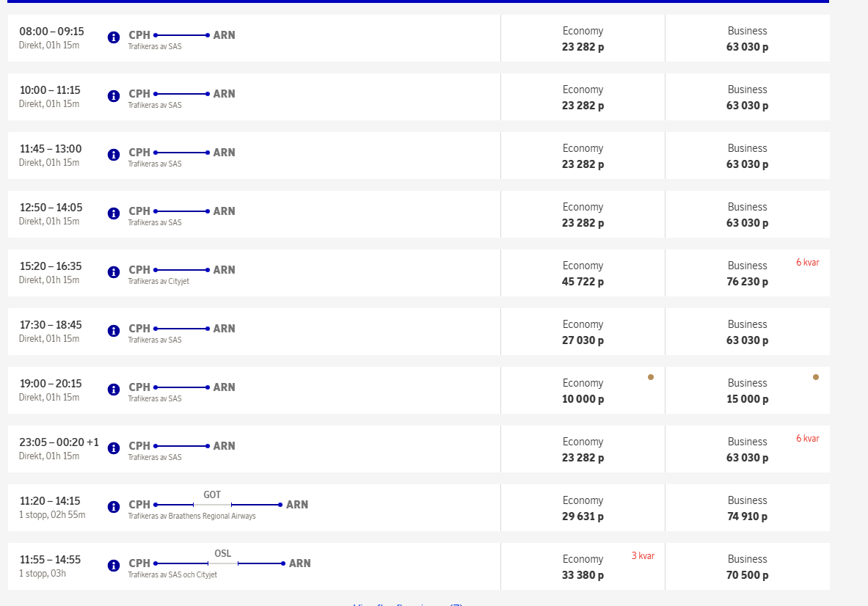Viewport: 868px width, 606px height.
Task: Click bronze dot on 19:00 Economy fare
Action: pos(651,377)
